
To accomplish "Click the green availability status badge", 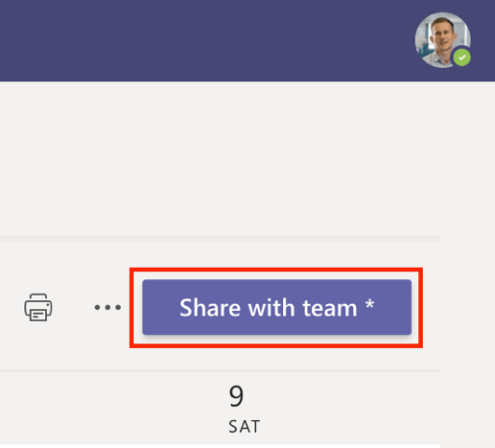I will 462,58.
